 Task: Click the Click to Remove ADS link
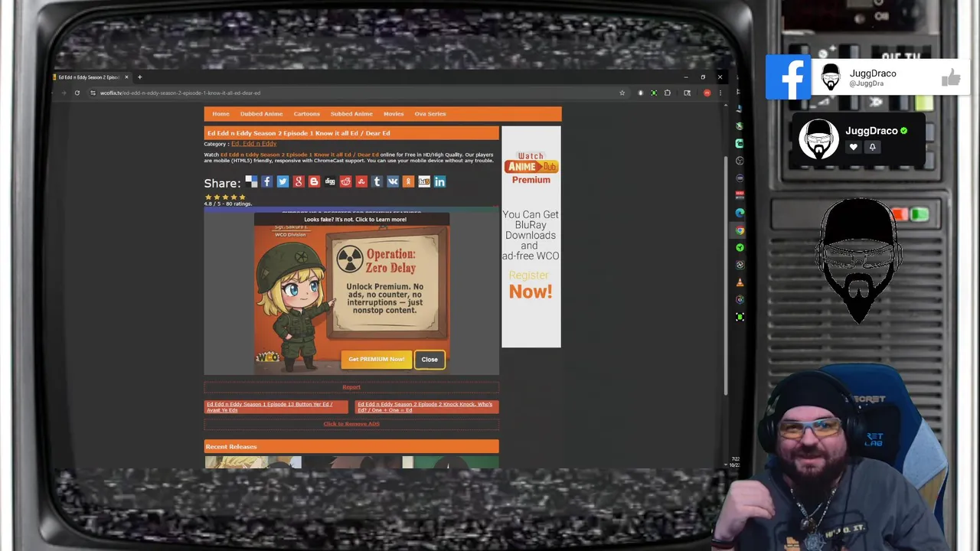351,423
